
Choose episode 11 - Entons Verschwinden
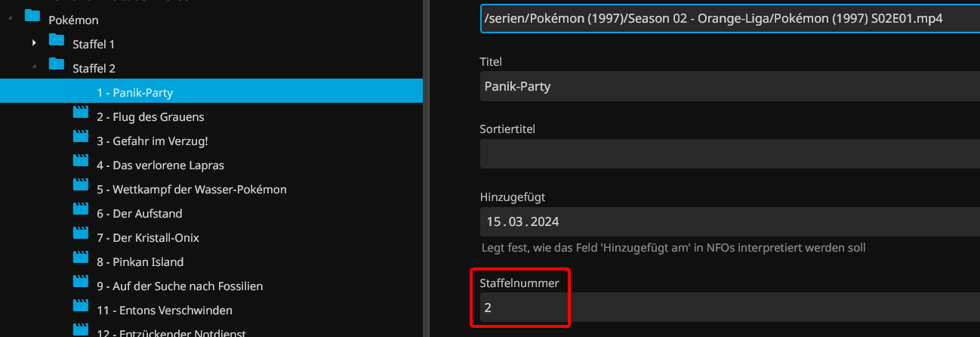[164, 310]
